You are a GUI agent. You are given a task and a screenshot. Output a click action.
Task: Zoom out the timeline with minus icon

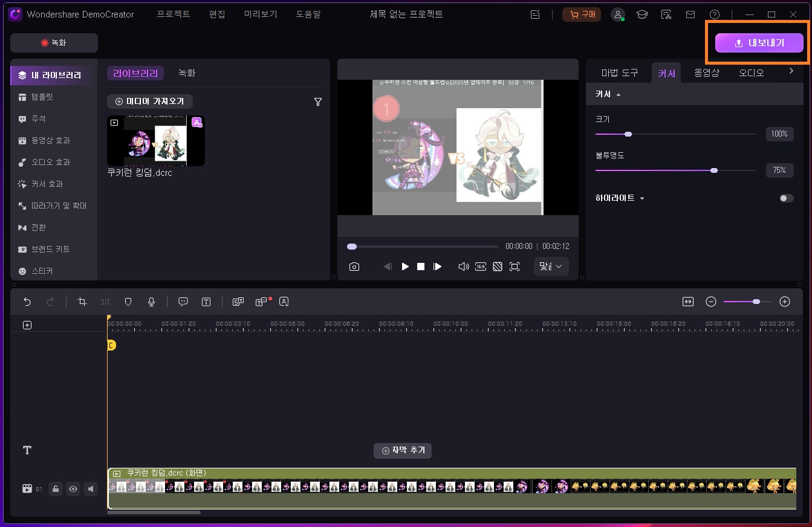click(712, 302)
